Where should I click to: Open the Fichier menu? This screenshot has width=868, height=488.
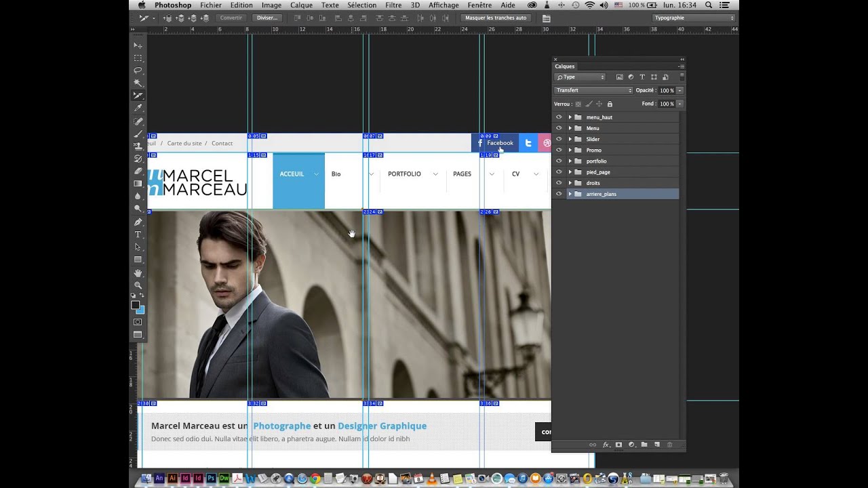(211, 5)
